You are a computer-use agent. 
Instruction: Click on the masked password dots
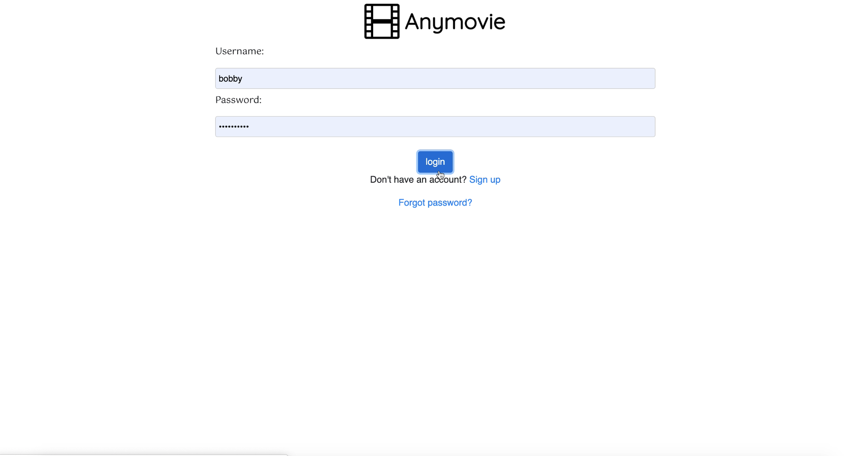click(x=234, y=126)
